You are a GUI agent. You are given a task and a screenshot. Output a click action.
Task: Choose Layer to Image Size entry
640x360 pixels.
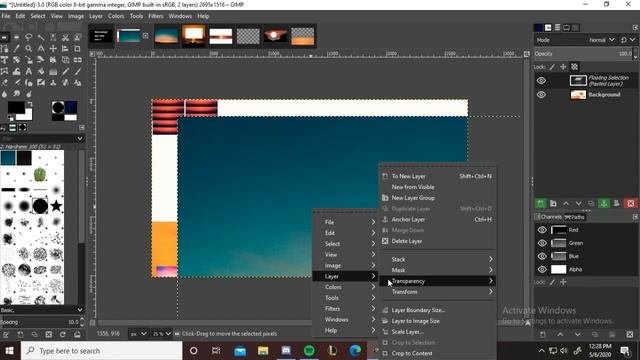(x=438, y=321)
